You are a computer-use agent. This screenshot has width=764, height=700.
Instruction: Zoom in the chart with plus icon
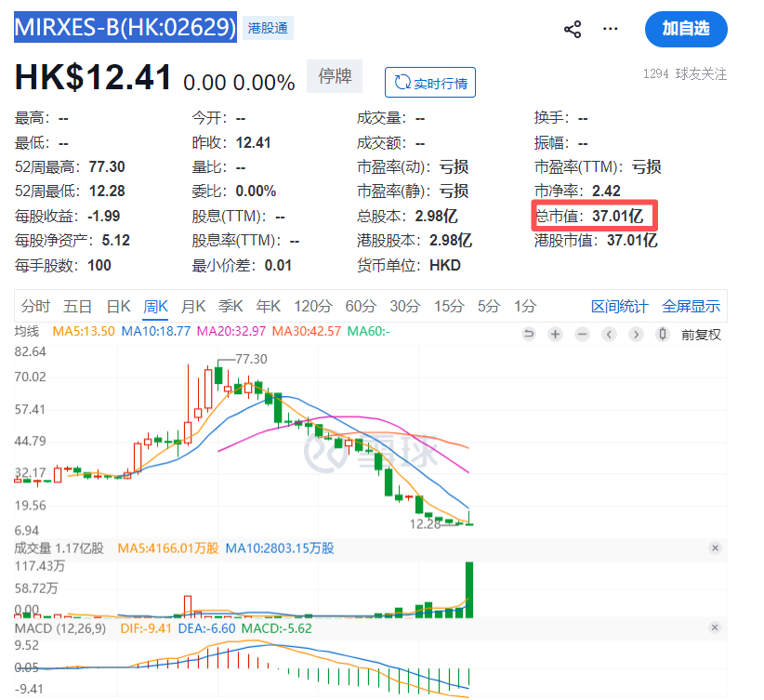pos(555,334)
